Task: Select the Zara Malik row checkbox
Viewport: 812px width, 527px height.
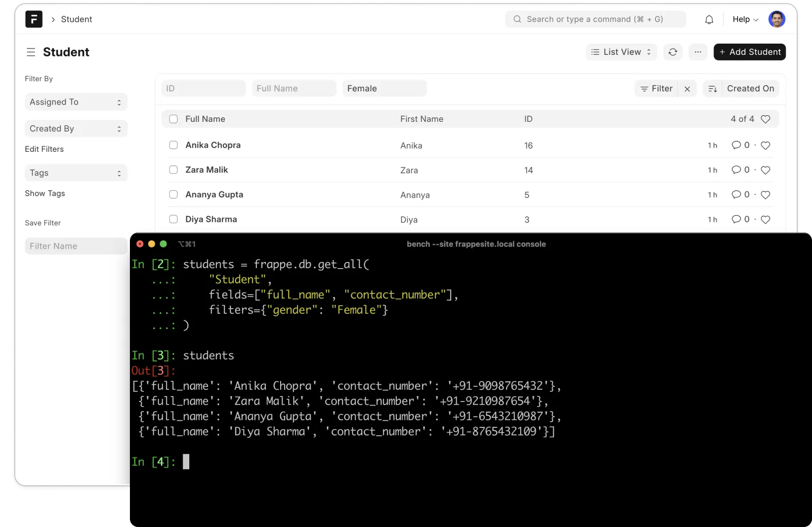Action: (174, 170)
